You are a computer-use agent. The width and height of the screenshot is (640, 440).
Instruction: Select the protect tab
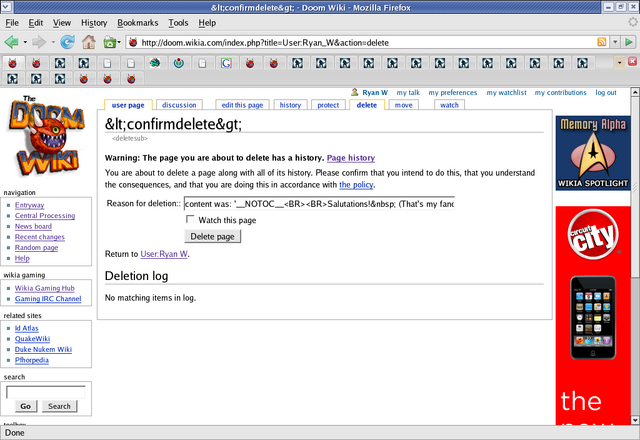328,105
